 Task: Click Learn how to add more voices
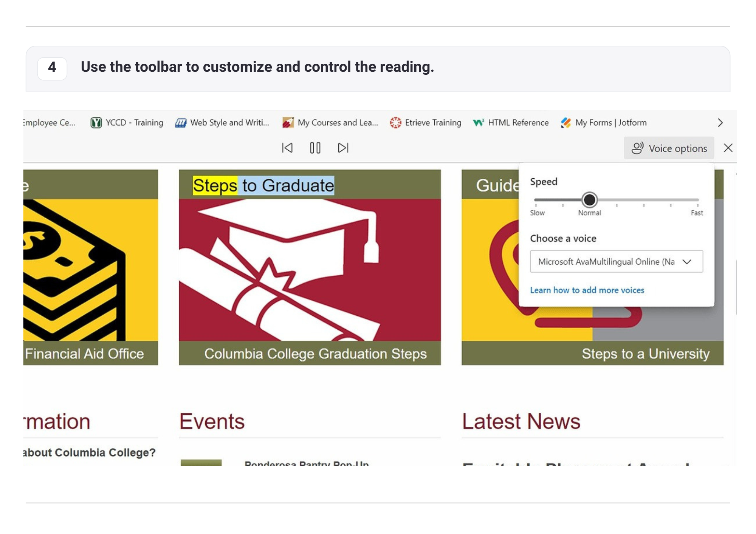pyautogui.click(x=587, y=290)
